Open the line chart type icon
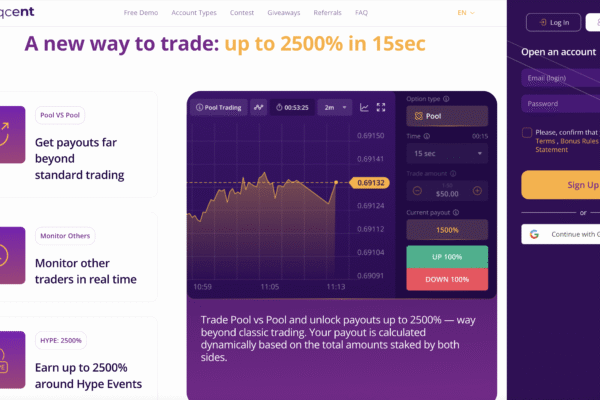The height and width of the screenshot is (400, 600). [364, 108]
